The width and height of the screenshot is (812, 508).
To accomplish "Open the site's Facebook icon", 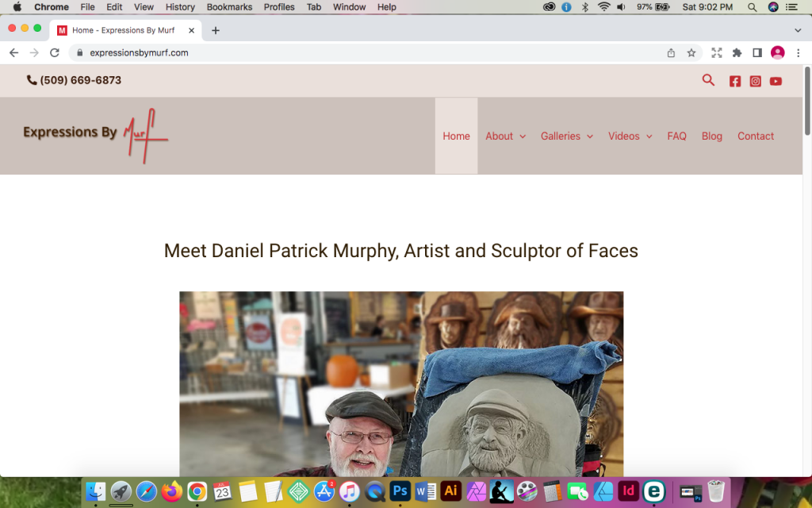I will [x=734, y=80].
